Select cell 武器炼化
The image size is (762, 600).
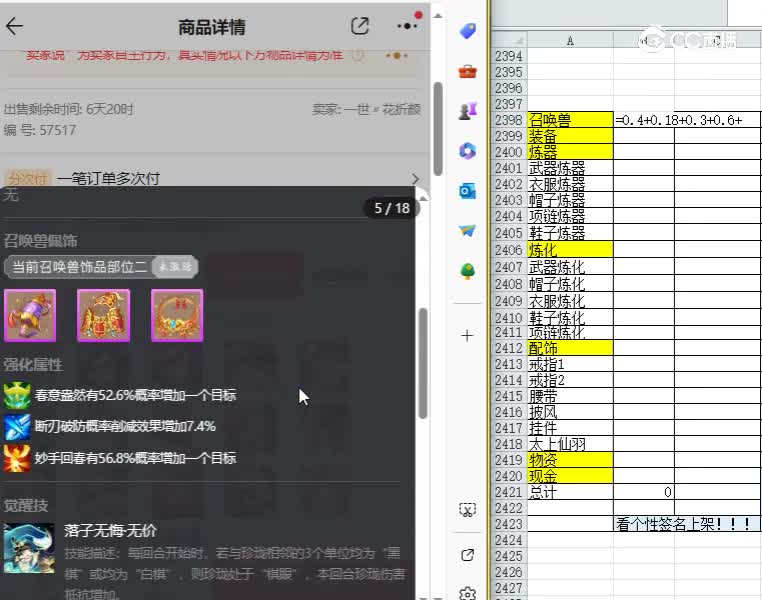tap(570, 267)
